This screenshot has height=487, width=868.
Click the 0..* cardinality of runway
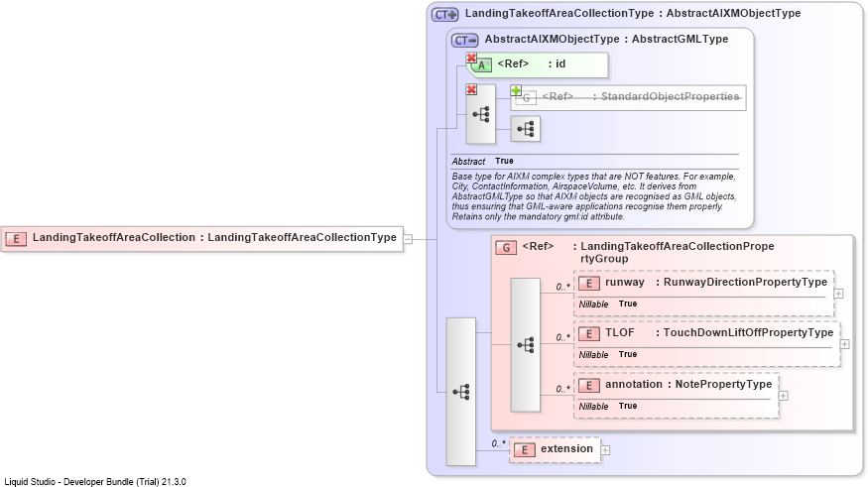point(563,287)
